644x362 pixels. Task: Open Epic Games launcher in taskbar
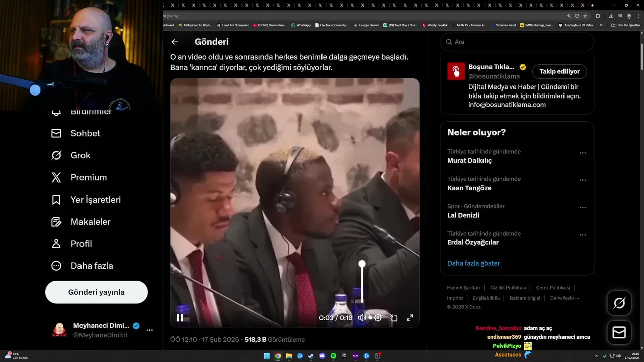click(344, 356)
